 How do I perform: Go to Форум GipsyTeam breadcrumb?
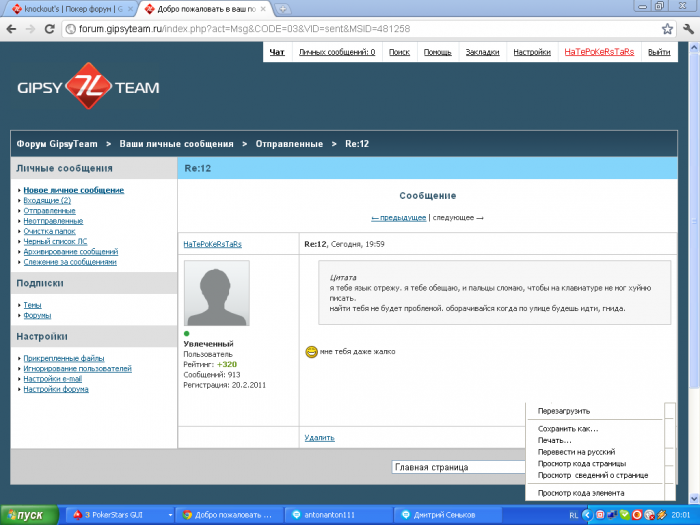coord(57,144)
